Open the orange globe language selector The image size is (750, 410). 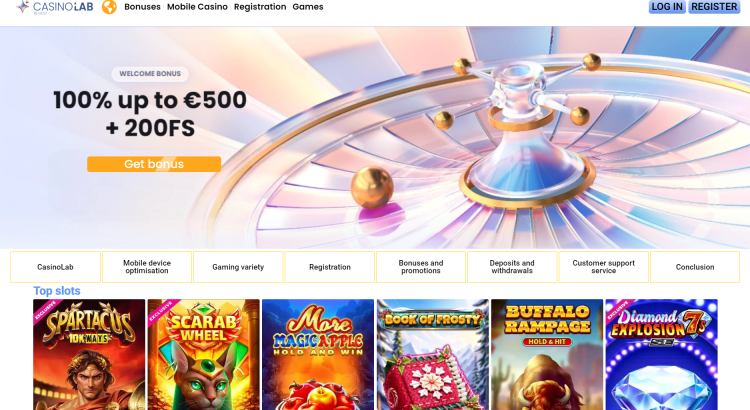tap(109, 7)
